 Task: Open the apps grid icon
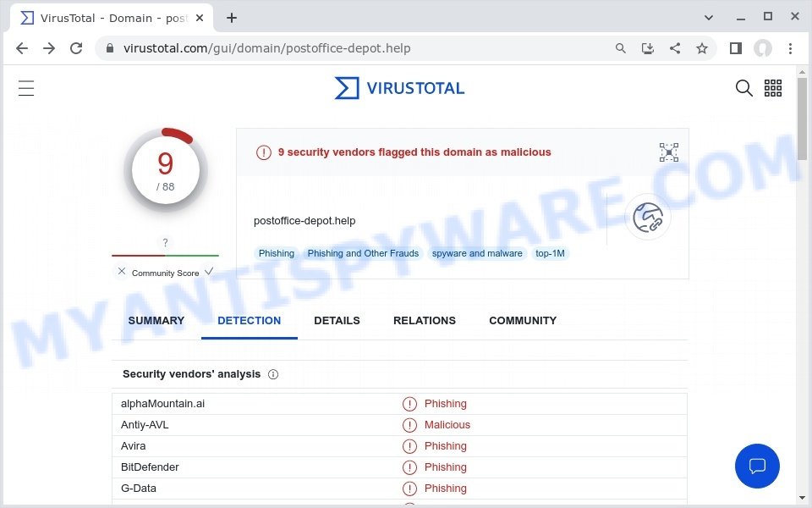(772, 88)
